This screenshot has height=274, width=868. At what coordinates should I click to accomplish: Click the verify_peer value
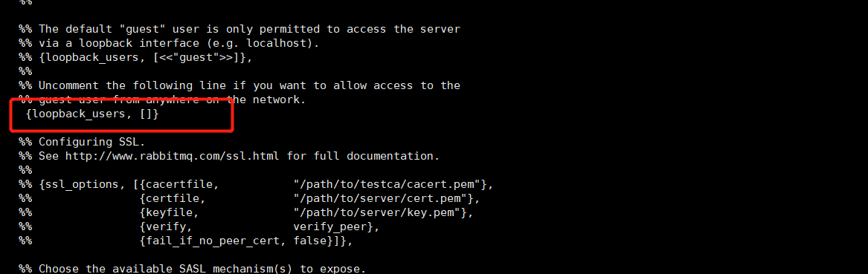[334, 226]
